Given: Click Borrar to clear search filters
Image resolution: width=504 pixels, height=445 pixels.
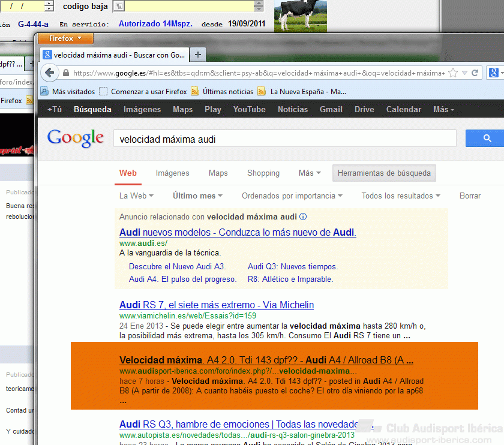Looking at the screenshot, I should [x=470, y=196].
